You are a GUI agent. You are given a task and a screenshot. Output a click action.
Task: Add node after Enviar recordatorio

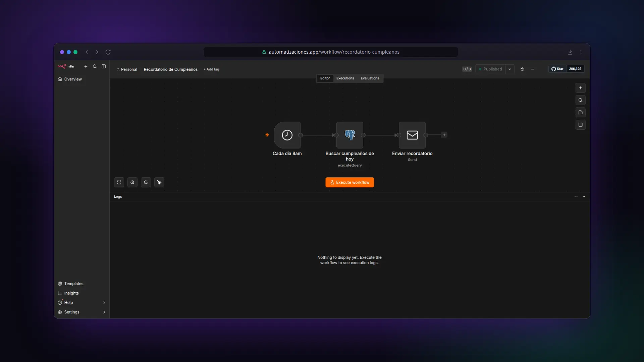pyautogui.click(x=444, y=135)
